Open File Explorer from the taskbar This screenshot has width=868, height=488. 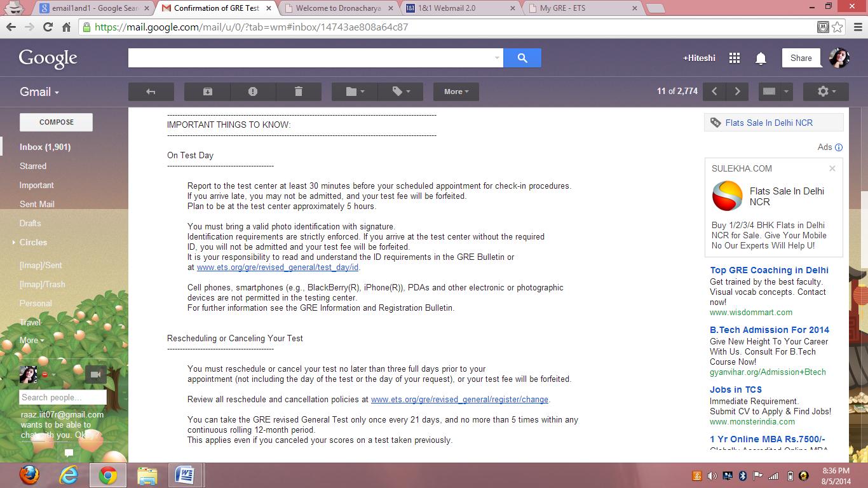click(x=147, y=475)
